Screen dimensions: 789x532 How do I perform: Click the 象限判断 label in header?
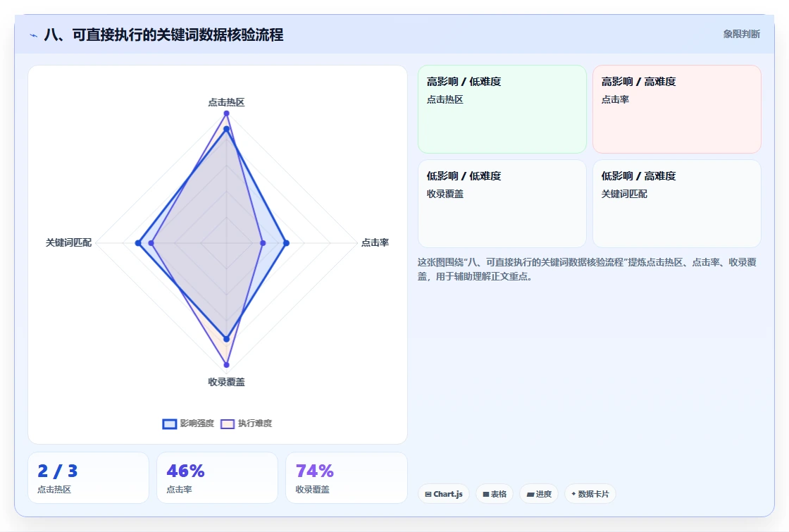(x=742, y=35)
